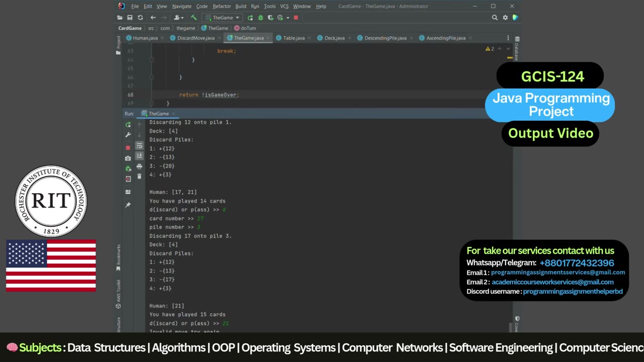Open project folder icon in main toolbar
The image size is (644, 362).
pyautogui.click(x=120, y=18)
